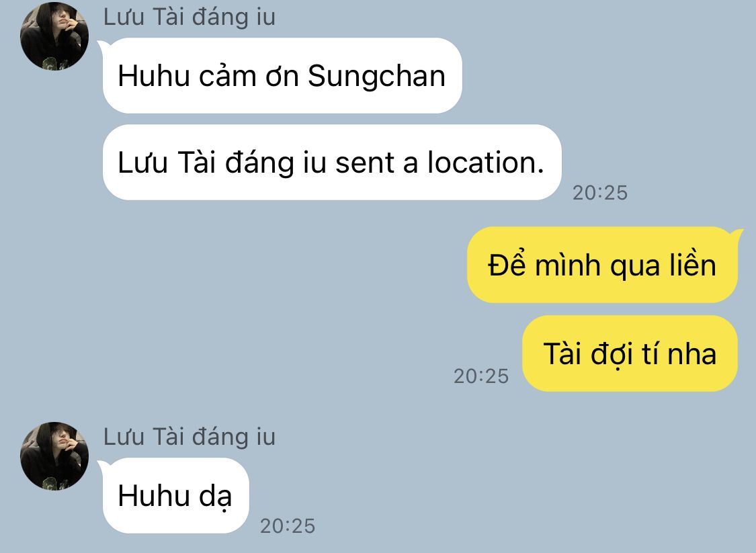The height and width of the screenshot is (553, 756).
Task: Open the top sender profile avatar
Action: (54, 36)
